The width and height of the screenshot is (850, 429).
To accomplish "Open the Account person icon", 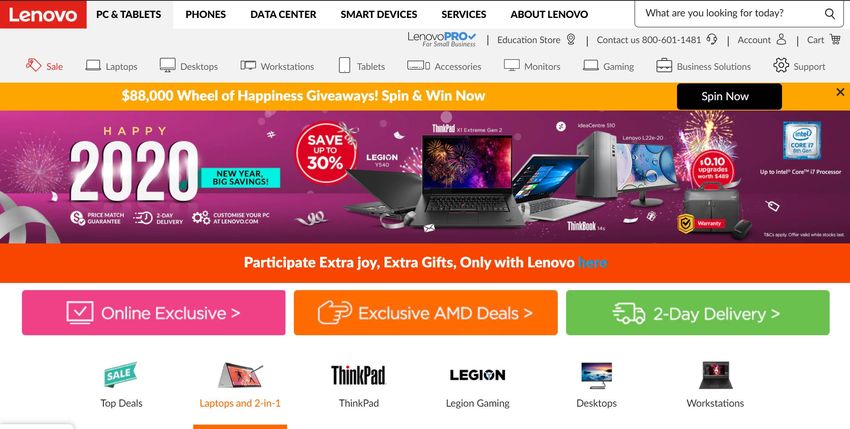I will point(781,39).
